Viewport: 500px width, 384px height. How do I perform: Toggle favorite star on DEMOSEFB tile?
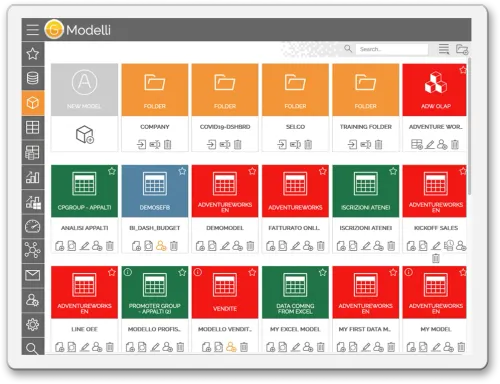(x=182, y=171)
